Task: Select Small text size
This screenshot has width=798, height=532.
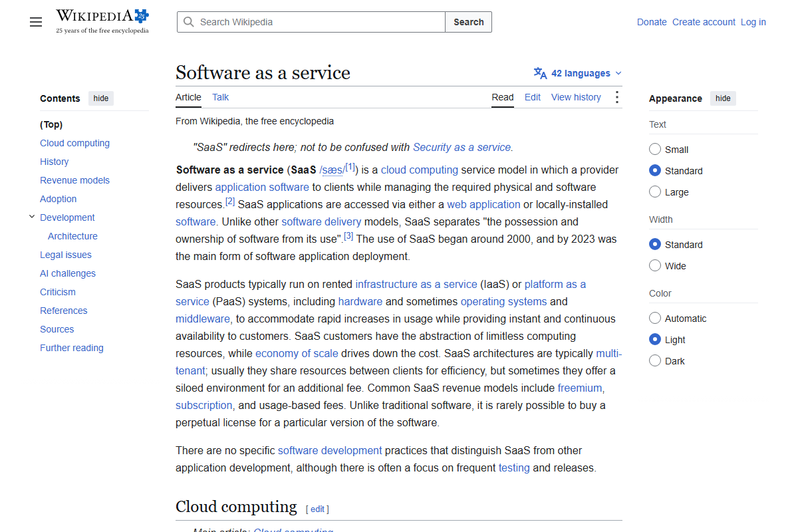Action: click(655, 149)
